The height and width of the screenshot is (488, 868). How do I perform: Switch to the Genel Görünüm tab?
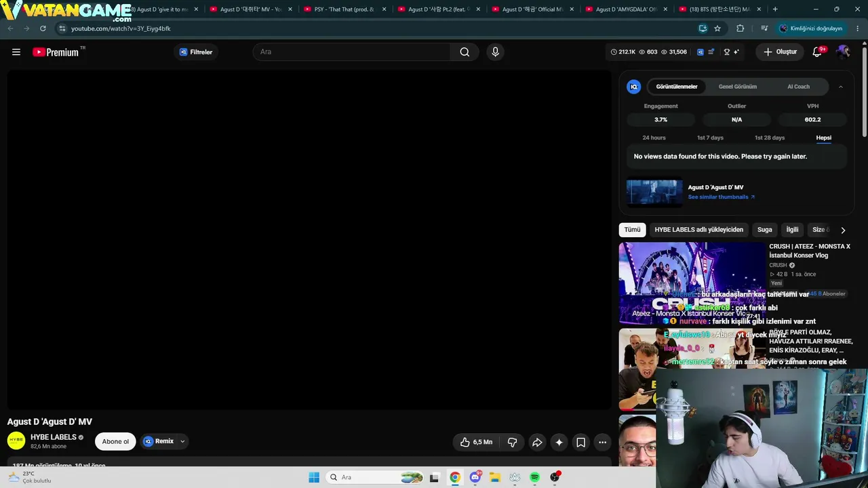(x=738, y=87)
